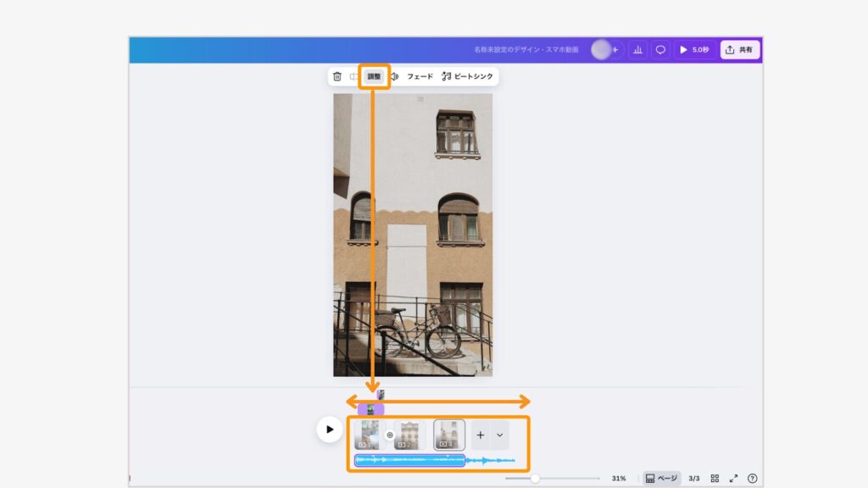Screen dimensions: 868x488
Task: Open the transition between pages 1 and 2
Action: pyautogui.click(x=390, y=435)
